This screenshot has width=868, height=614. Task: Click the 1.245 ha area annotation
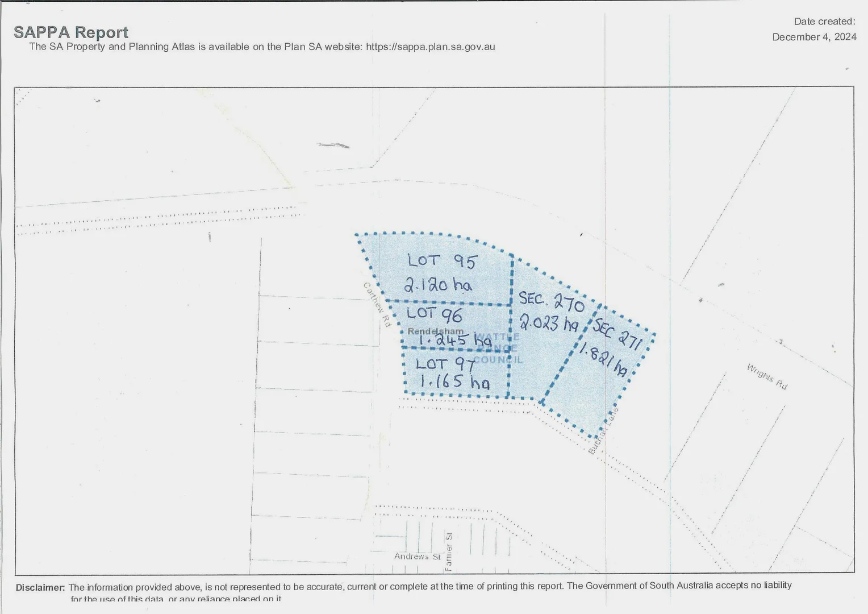pos(454,341)
